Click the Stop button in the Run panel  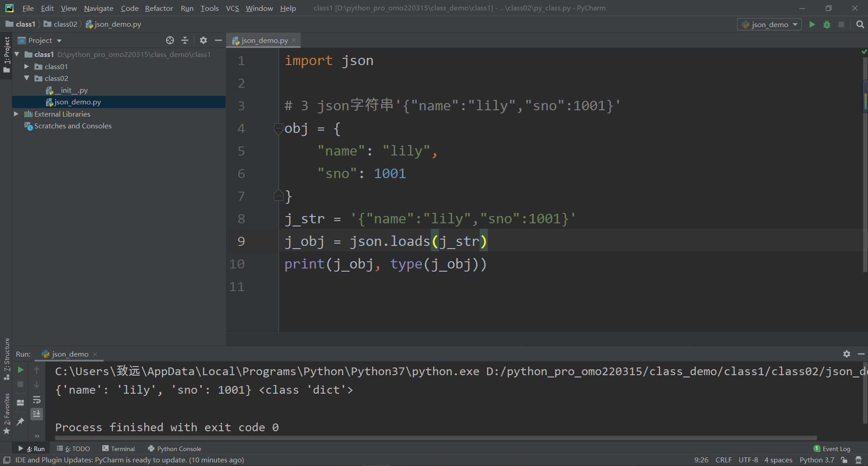tap(20, 385)
